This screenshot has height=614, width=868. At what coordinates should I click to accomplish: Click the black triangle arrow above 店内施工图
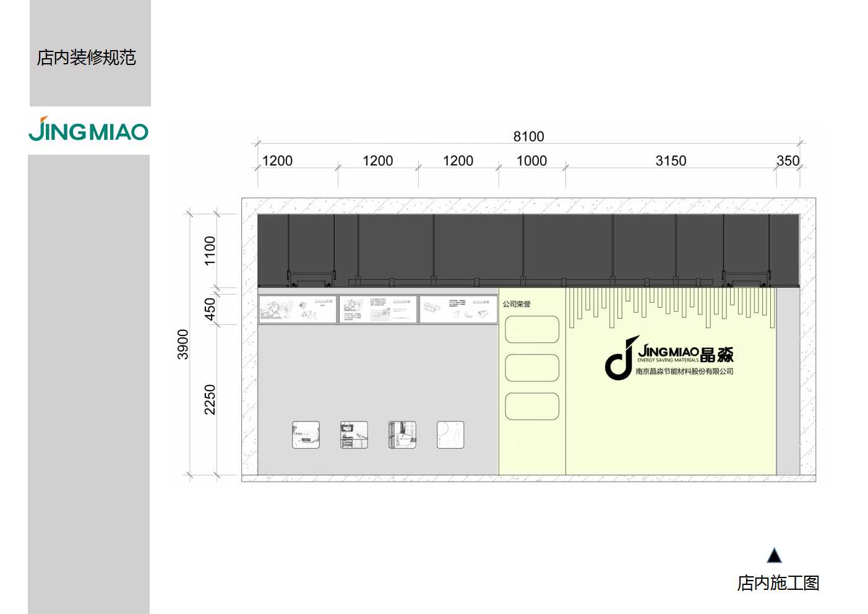[x=774, y=555]
